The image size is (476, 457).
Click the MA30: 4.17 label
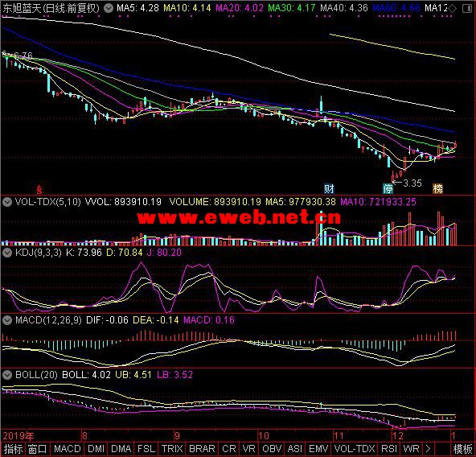pyautogui.click(x=292, y=8)
